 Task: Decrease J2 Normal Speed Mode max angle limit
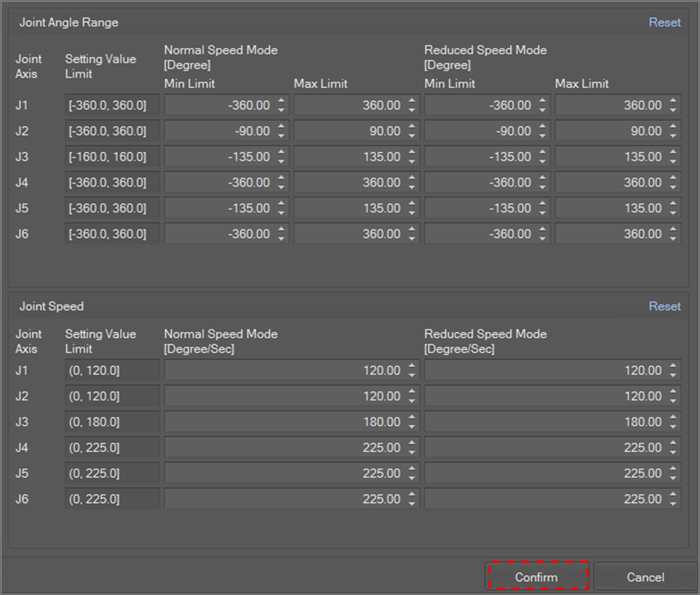pyautogui.click(x=412, y=136)
